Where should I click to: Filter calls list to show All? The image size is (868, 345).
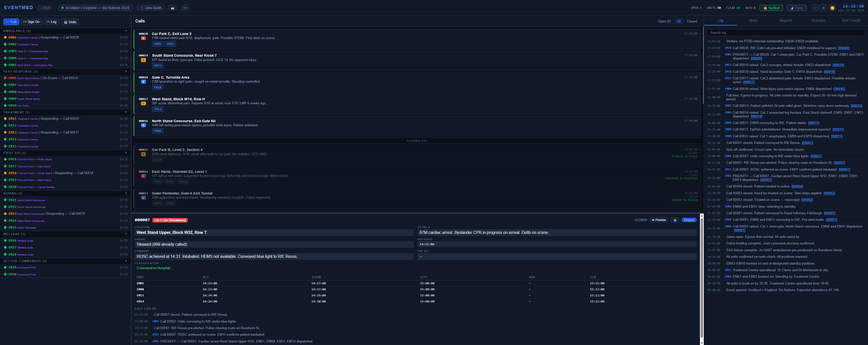point(679,21)
